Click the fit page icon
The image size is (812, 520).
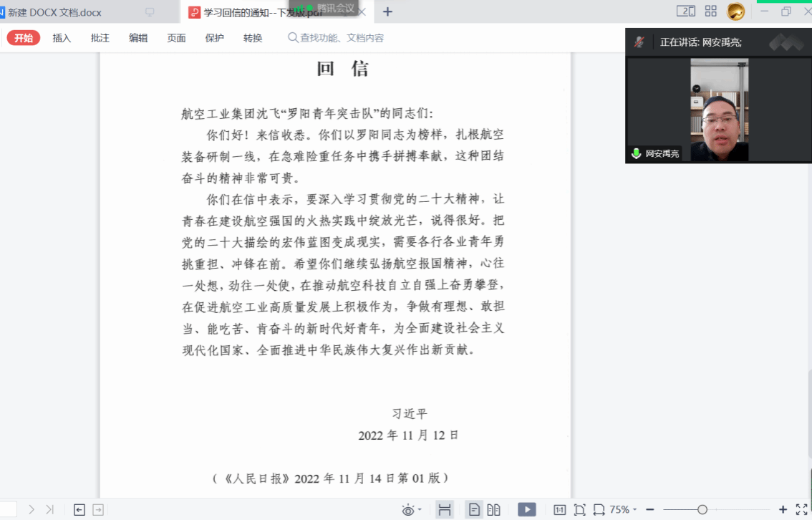point(579,510)
